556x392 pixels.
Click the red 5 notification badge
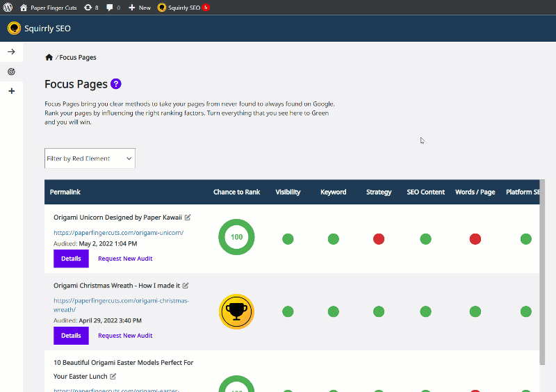206,8
